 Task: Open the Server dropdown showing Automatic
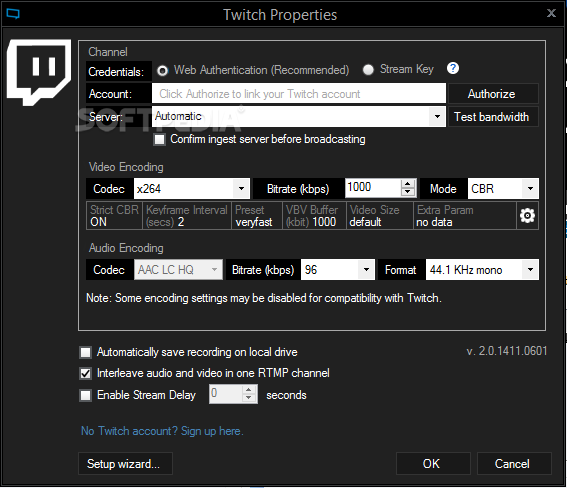[299, 116]
